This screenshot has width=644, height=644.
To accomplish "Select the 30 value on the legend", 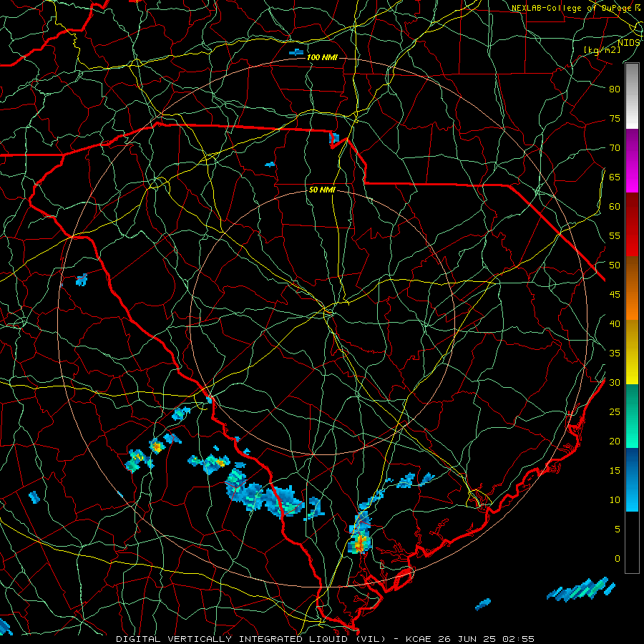I will pos(615,383).
